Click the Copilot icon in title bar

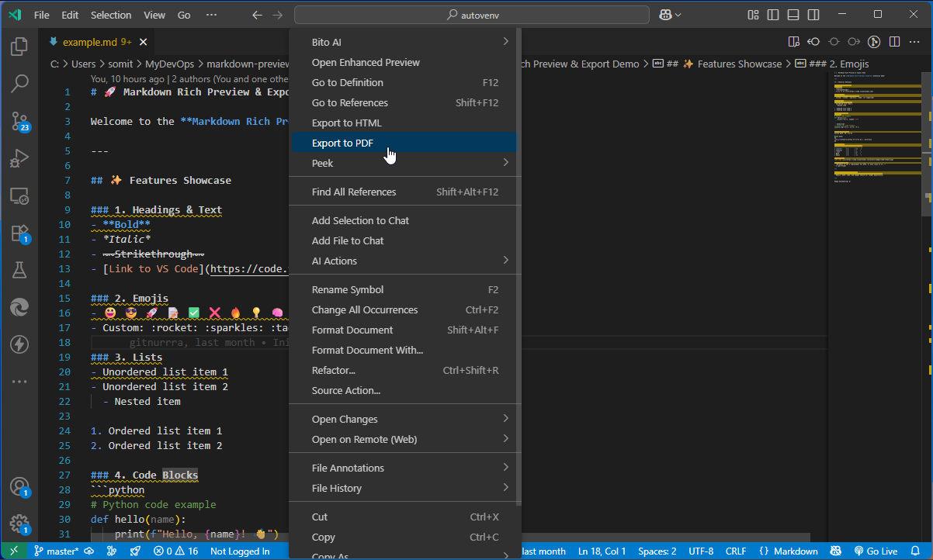click(665, 15)
